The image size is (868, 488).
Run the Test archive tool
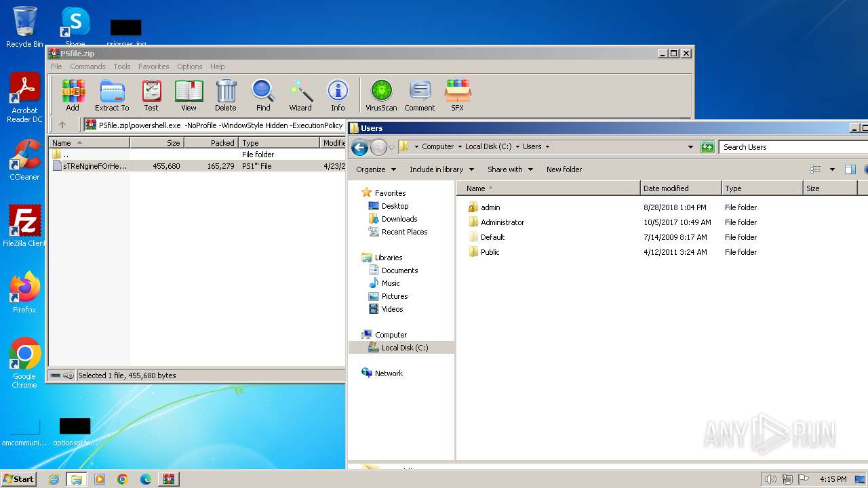pos(151,95)
